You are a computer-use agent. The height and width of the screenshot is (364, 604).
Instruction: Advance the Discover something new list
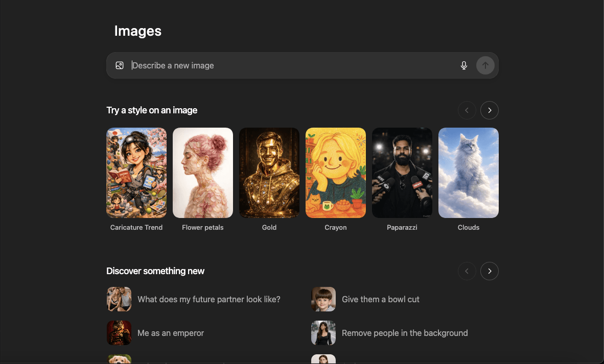[489, 271]
